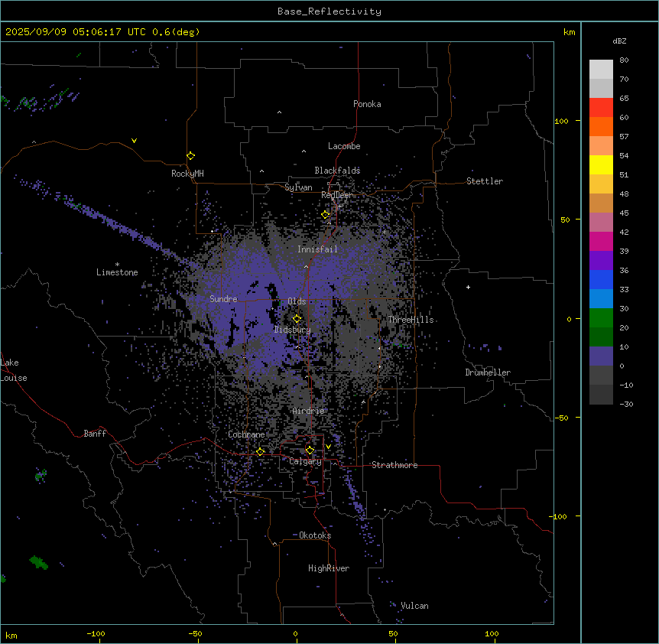The height and width of the screenshot is (644, 659).
Task: Click the legend value -10
Action: click(626, 385)
